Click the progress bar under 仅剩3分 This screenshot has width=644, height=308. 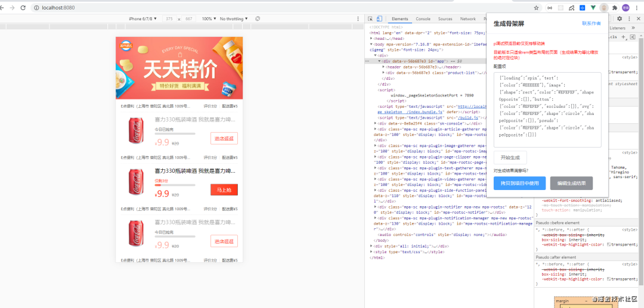175,185
